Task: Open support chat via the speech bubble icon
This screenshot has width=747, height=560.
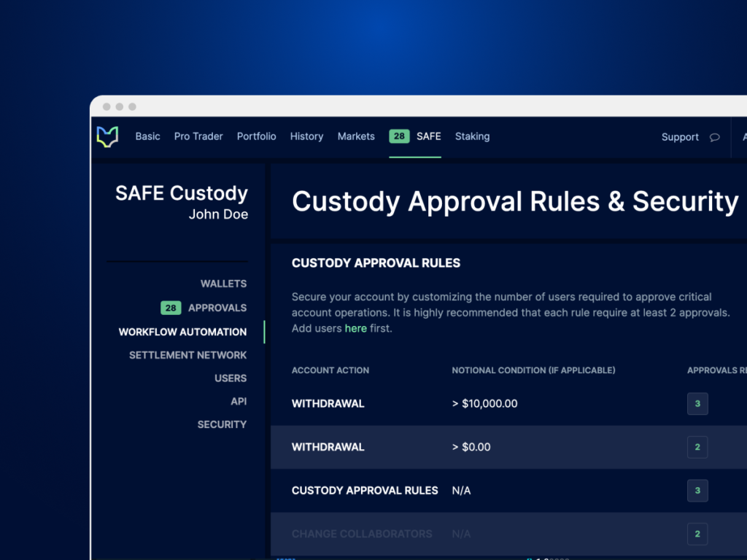Action: click(x=713, y=137)
